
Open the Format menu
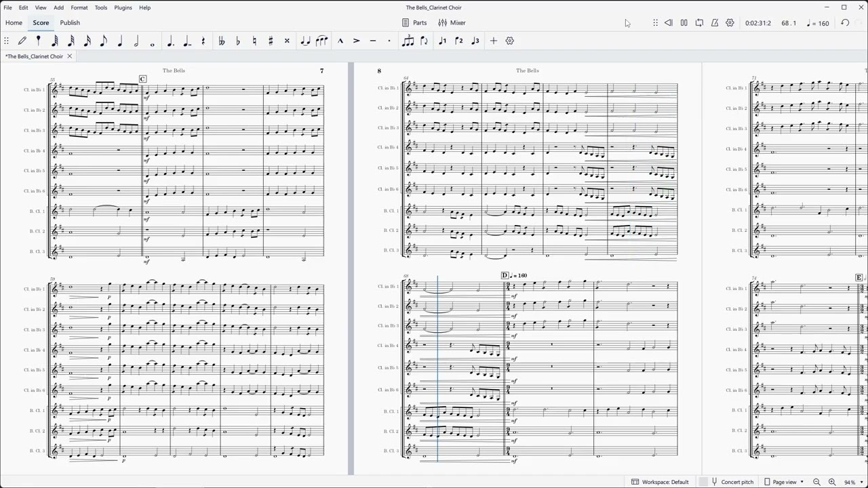tap(79, 7)
